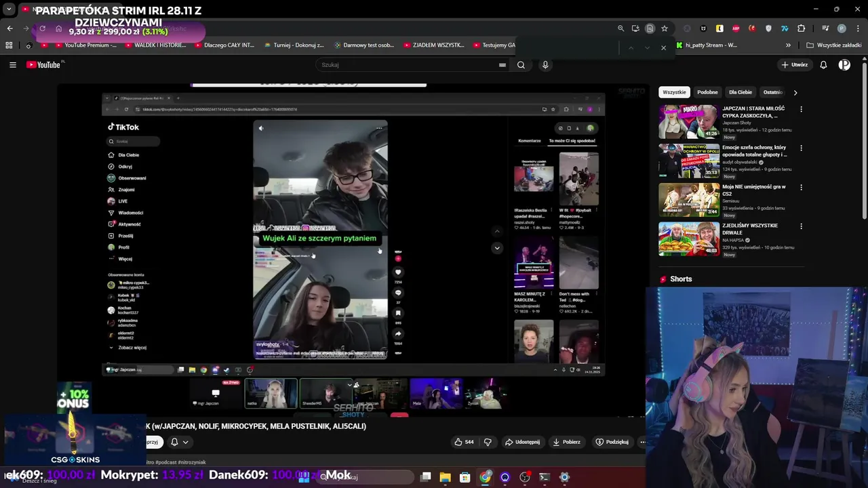Open the ABP extension icon
868x488 pixels.
pyautogui.click(x=736, y=28)
